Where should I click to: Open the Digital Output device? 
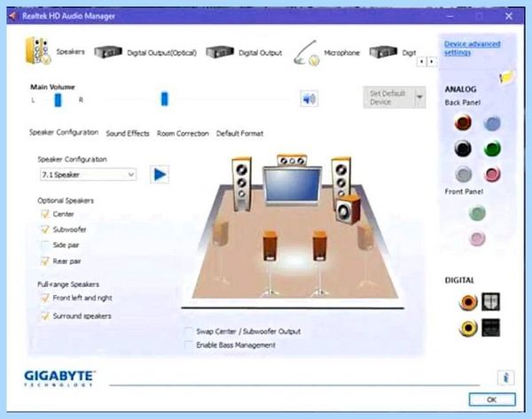pos(245,52)
